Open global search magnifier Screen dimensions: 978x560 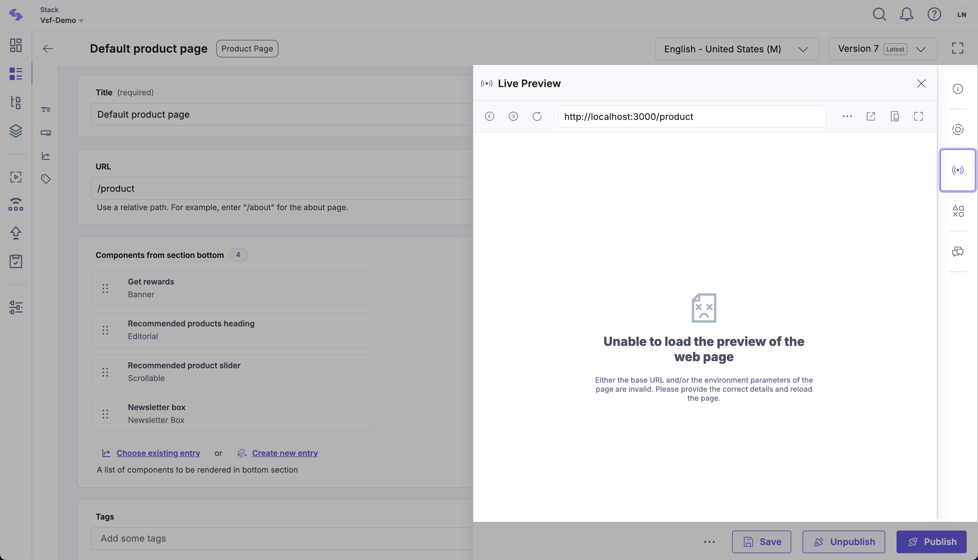(880, 15)
